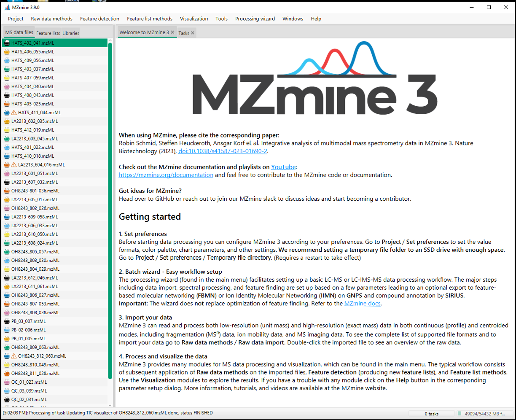Select LA2213_606_033.mzML in the file list
Viewport: 516px width, 420px height.
click(55, 226)
